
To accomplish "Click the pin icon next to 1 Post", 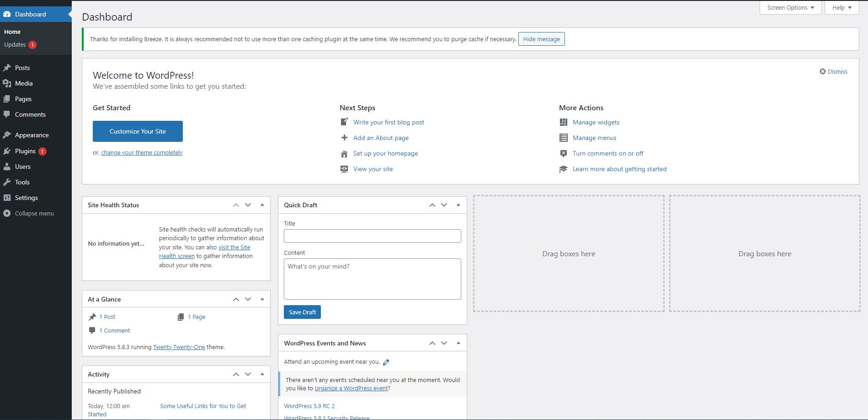I will click(92, 317).
